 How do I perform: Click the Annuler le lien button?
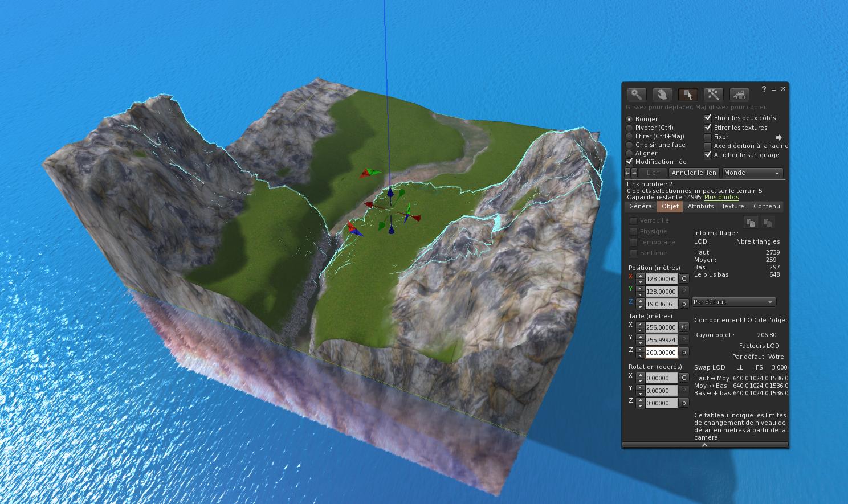[694, 173]
